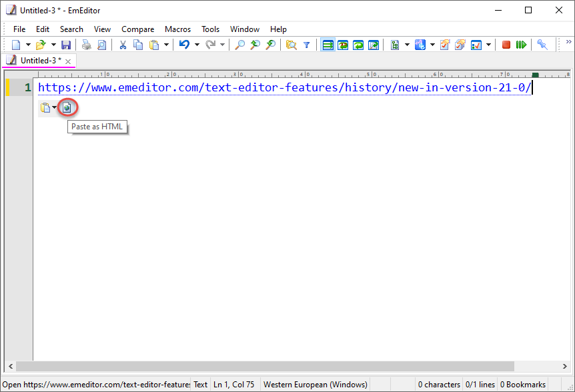Image resolution: width=575 pixels, height=392 pixels.
Task: Click the blue 'Abc' font icon
Action: coord(420,45)
